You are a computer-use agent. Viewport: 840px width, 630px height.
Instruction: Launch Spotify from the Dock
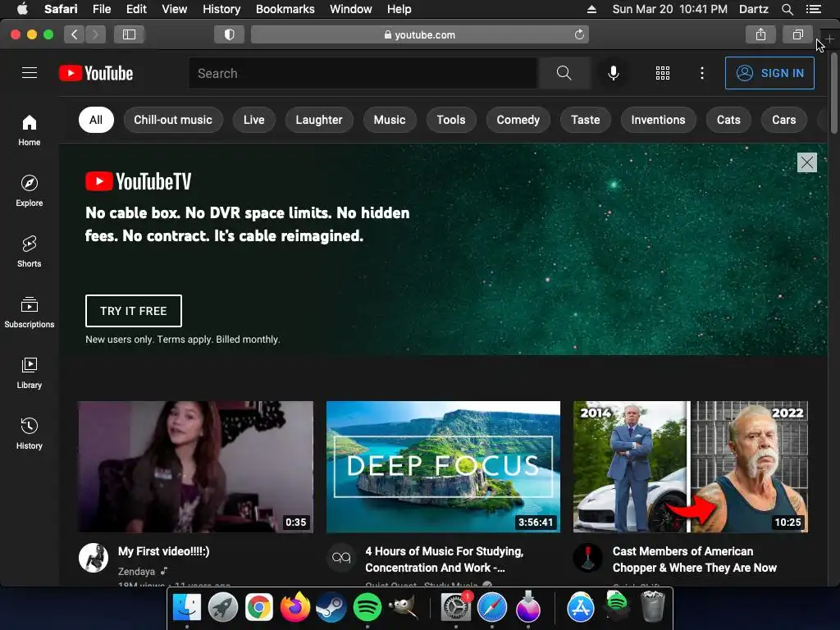(x=367, y=608)
